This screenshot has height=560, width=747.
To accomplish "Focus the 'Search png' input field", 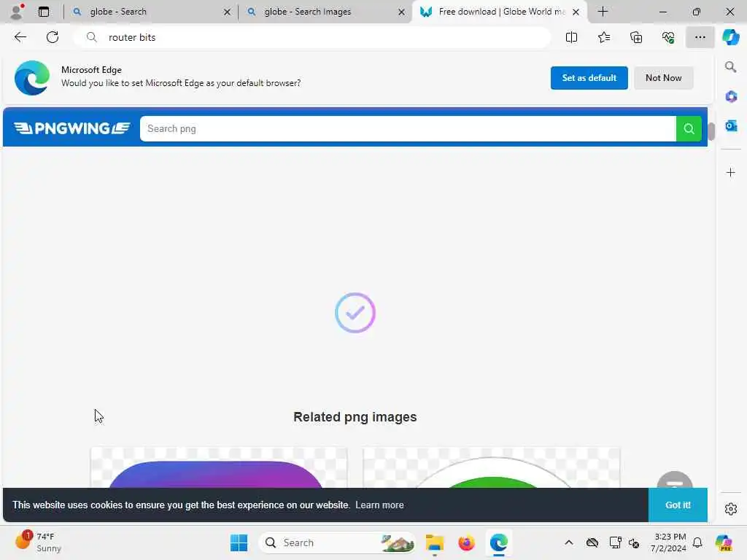I will tap(408, 128).
